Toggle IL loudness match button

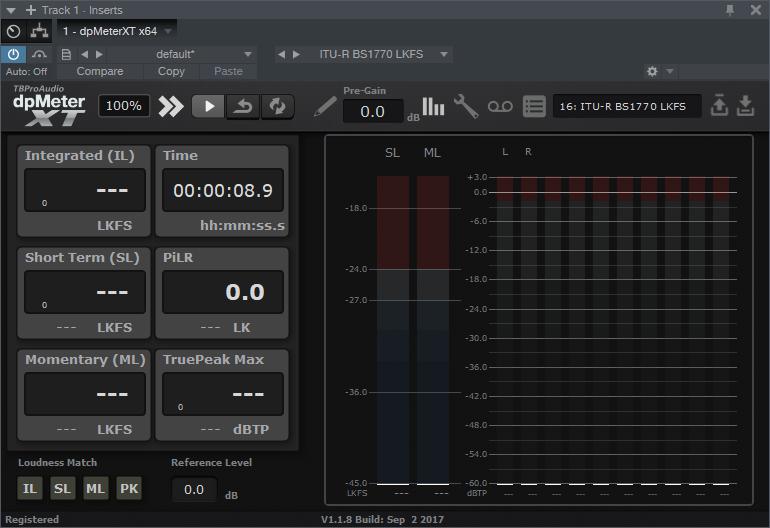30,488
